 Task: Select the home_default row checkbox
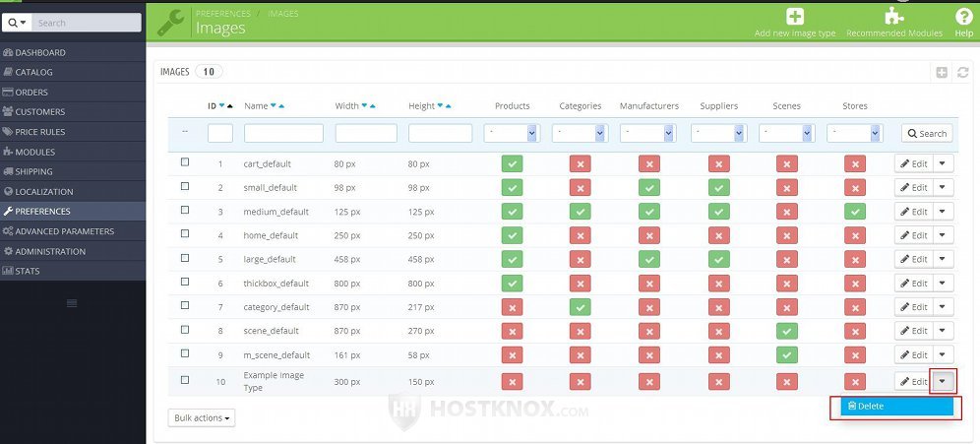[x=185, y=233]
